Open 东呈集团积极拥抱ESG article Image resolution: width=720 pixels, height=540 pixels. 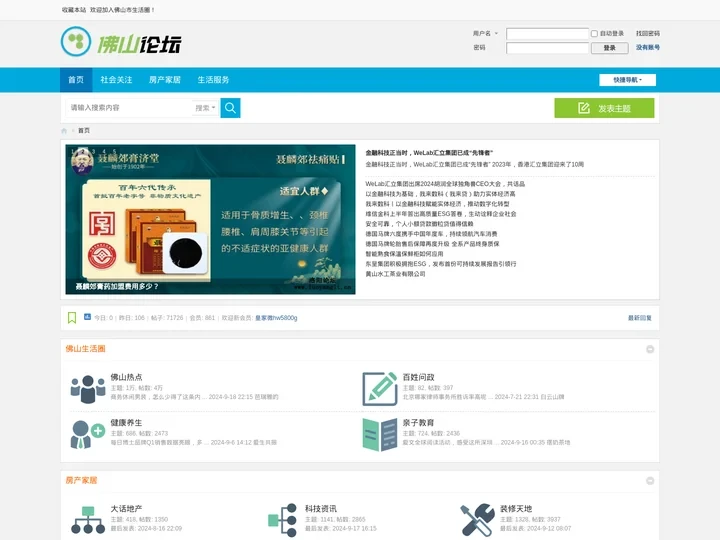pos(441,264)
